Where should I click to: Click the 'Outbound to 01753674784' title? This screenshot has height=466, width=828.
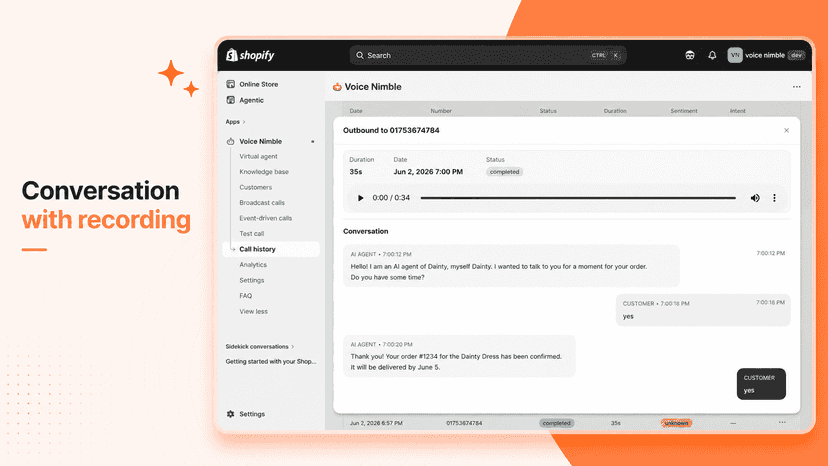click(391, 131)
